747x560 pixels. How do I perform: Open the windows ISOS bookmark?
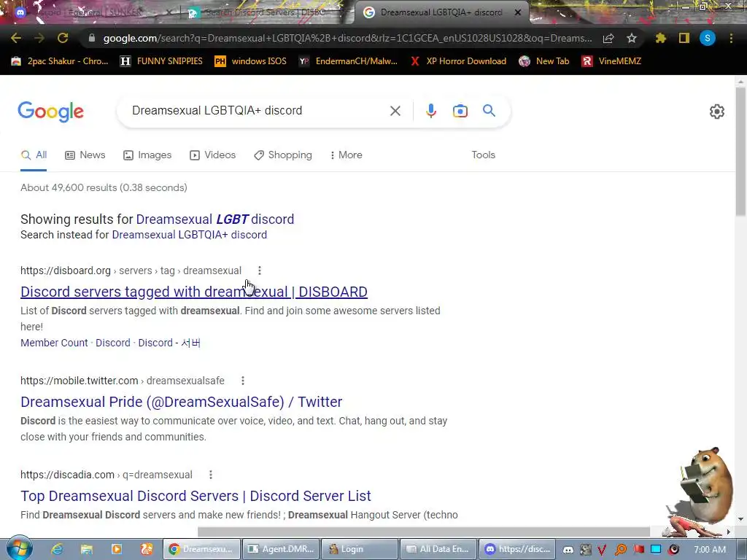[x=250, y=61]
